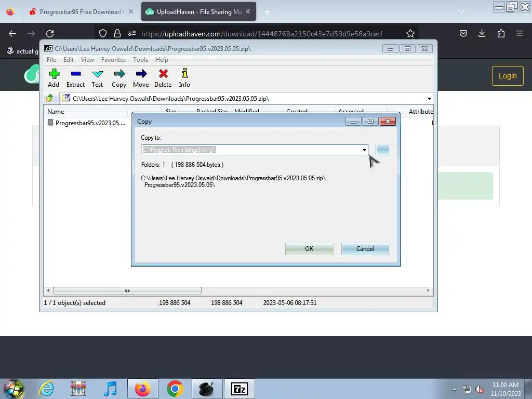Open the music note taskbar app
The width and height of the screenshot is (532, 399).
click(110, 389)
